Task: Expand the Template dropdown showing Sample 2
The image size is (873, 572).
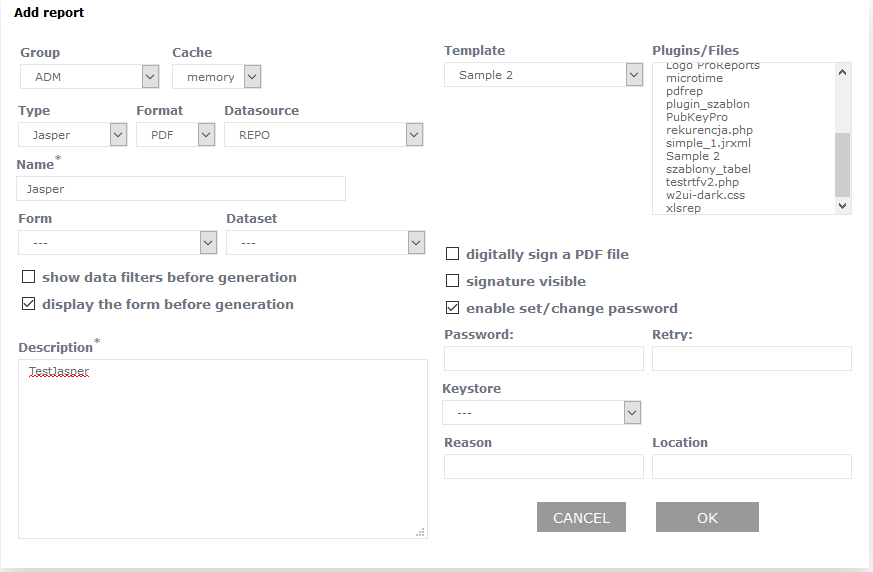Action: [x=543, y=75]
